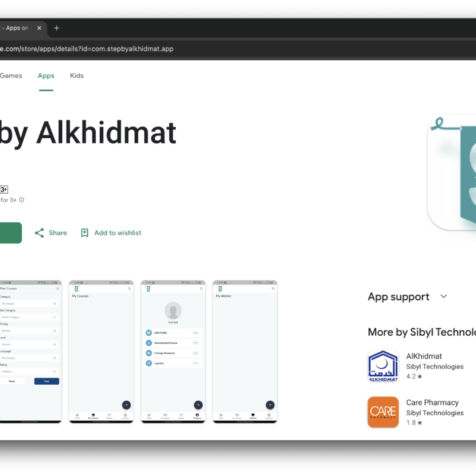Click Add to wishlist text
The height and width of the screenshot is (476, 476).
coord(118,233)
